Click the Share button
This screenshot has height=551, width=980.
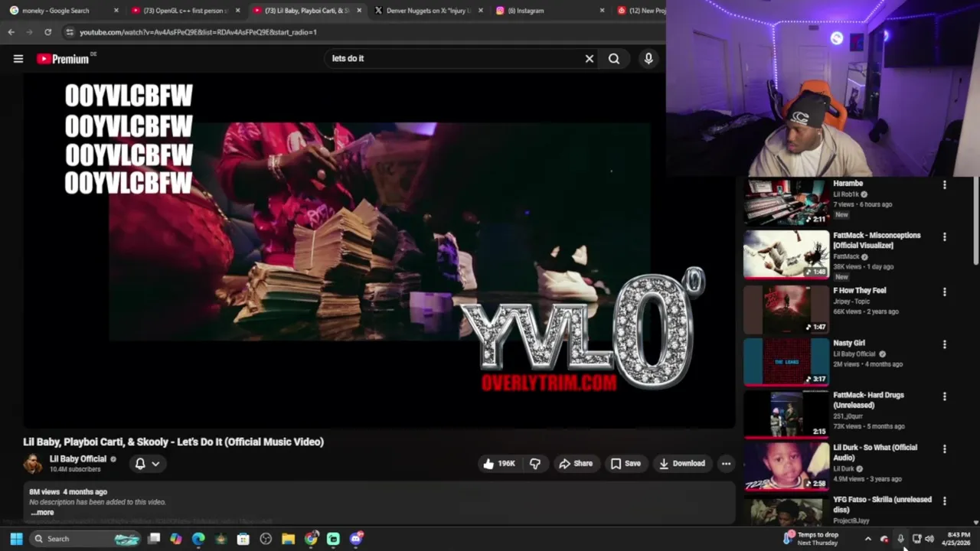pos(576,463)
